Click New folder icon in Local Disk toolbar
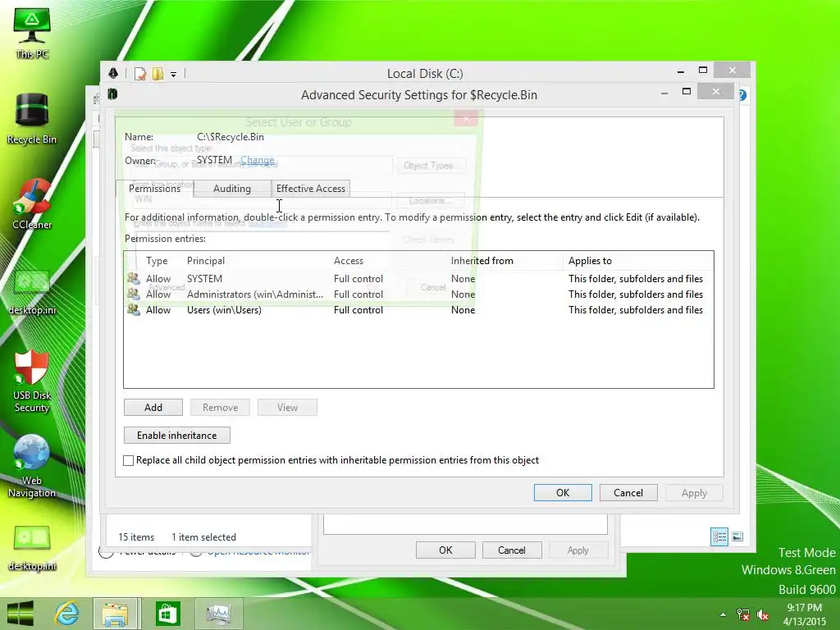This screenshot has height=630, width=840. (157, 73)
